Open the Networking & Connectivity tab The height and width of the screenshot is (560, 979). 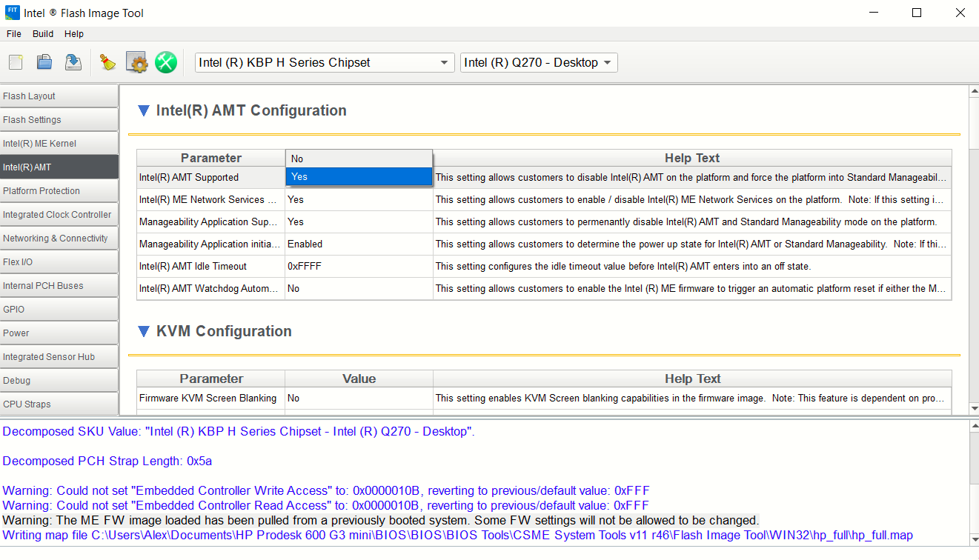click(x=59, y=239)
